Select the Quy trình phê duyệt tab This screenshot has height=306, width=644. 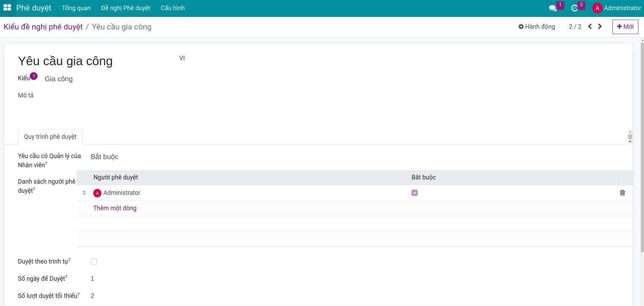click(x=50, y=137)
